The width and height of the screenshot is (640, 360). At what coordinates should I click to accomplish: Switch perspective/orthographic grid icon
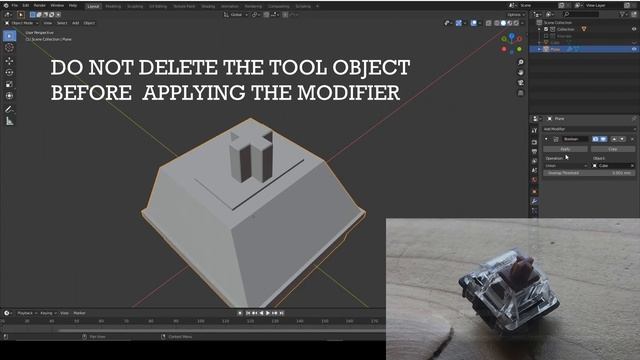pyautogui.click(x=521, y=93)
